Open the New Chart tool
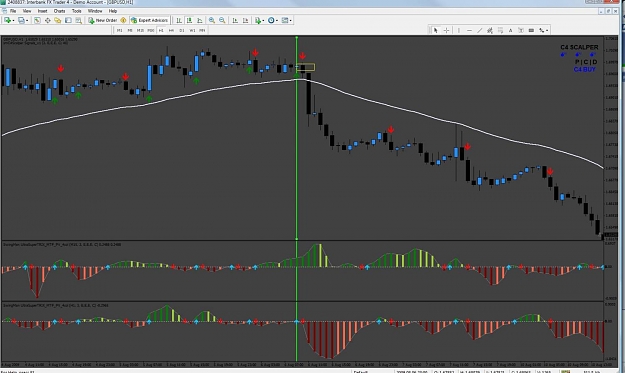 pos(7,20)
